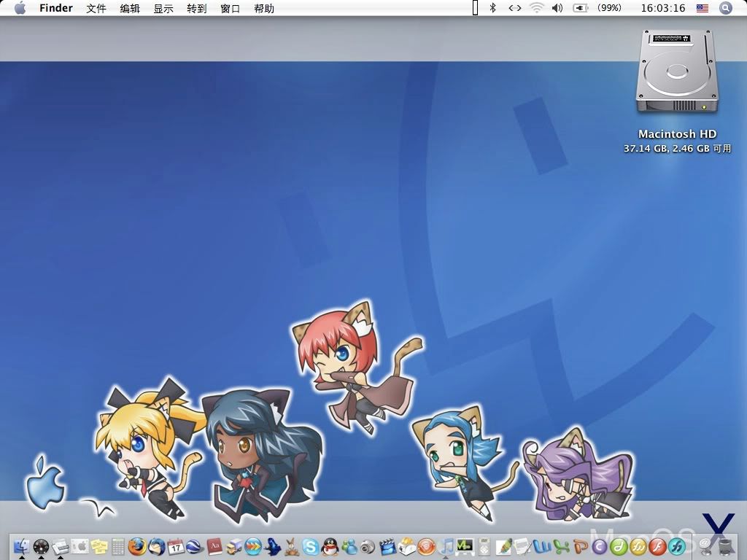Open the purple Contribute icon
This screenshot has height=560, width=747.
[x=600, y=546]
